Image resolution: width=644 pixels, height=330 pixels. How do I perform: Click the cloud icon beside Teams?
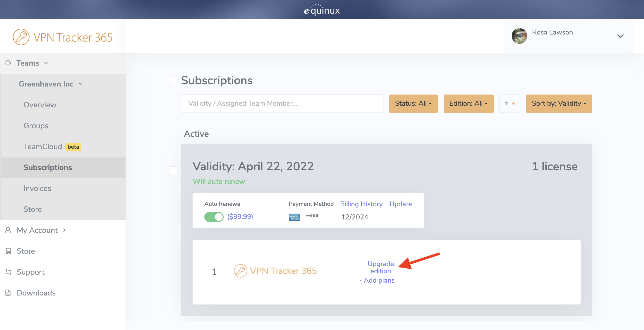pyautogui.click(x=8, y=62)
